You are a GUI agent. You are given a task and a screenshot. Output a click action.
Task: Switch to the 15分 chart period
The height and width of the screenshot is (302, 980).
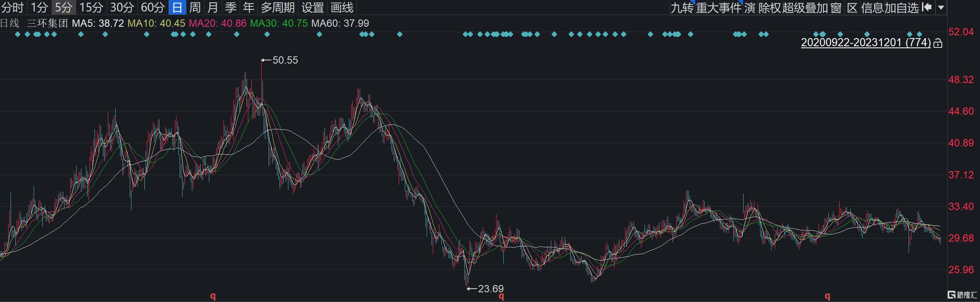coord(91,7)
